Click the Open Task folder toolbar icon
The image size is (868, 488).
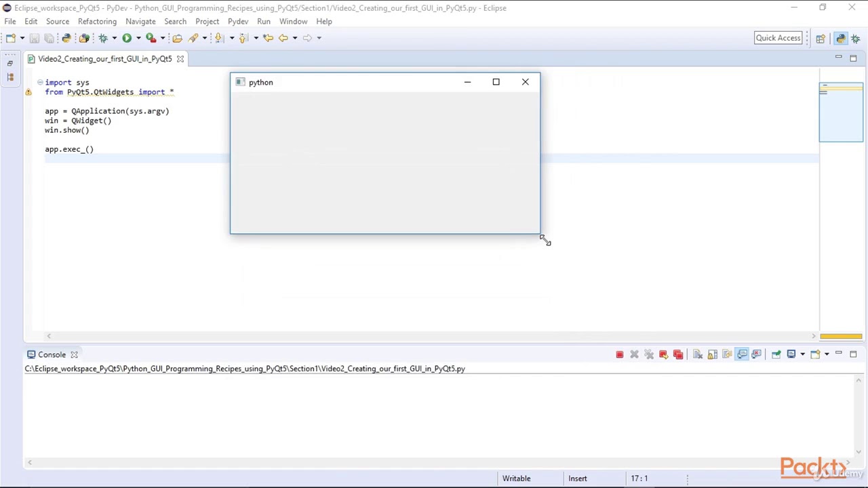177,38
